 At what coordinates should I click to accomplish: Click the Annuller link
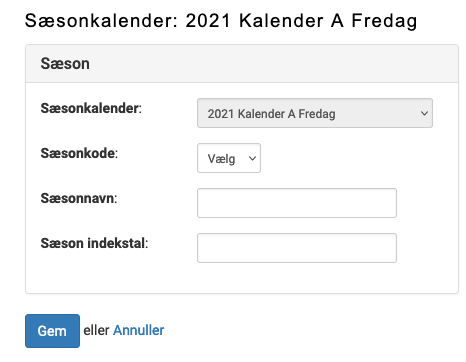coord(138,330)
